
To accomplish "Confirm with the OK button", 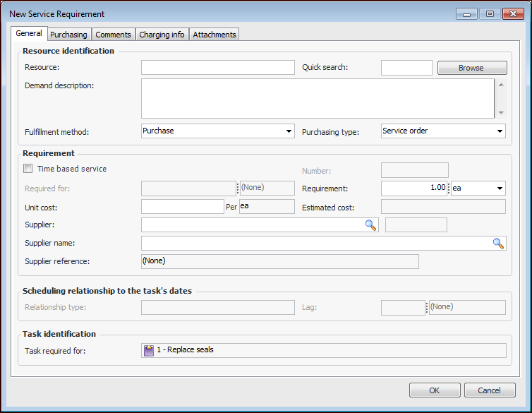I will 435,390.
